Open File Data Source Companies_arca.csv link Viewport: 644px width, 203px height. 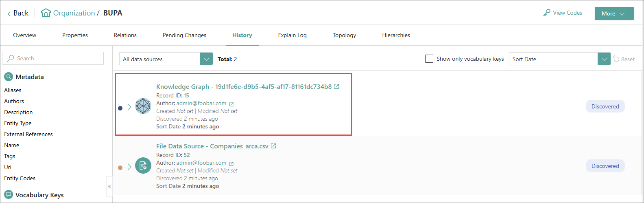[212, 146]
